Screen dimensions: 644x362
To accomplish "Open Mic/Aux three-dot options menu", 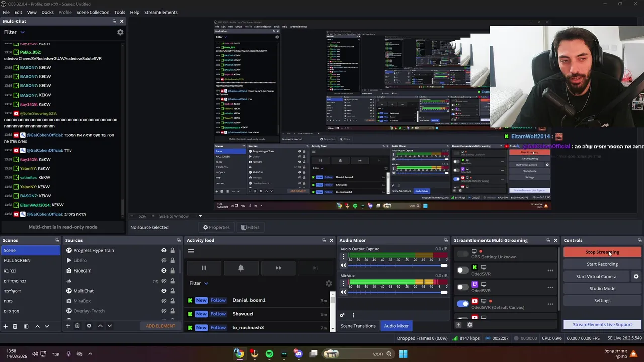I will point(344,284).
